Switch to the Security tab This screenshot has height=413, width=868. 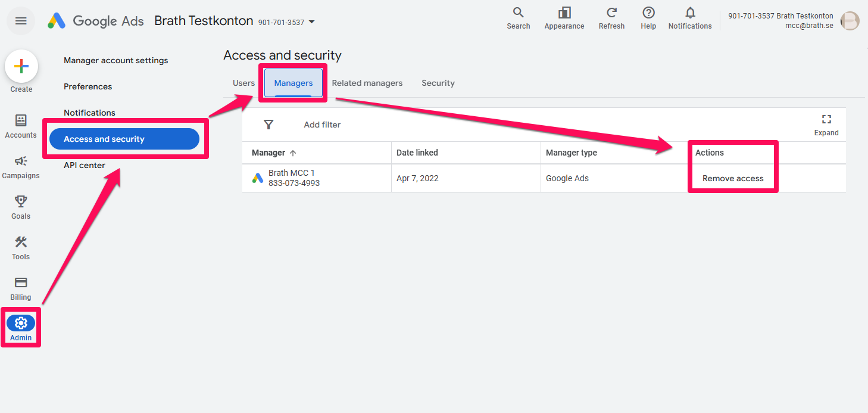tap(438, 83)
